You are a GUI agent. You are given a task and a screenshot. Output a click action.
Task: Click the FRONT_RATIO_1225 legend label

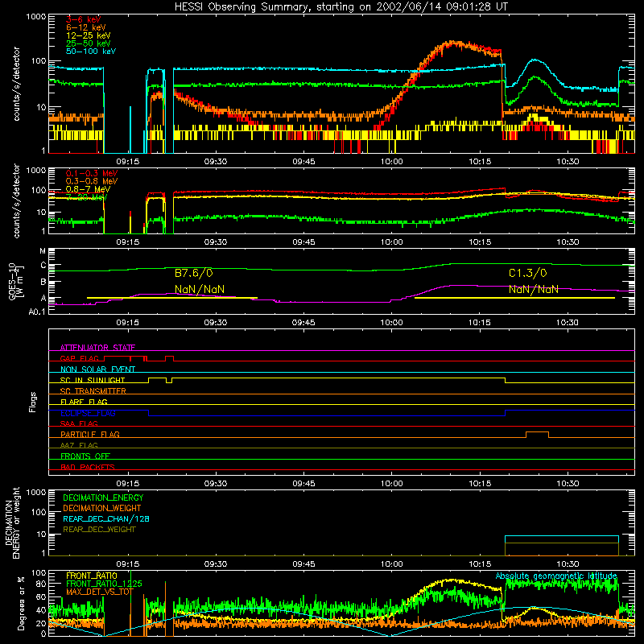tap(104, 584)
